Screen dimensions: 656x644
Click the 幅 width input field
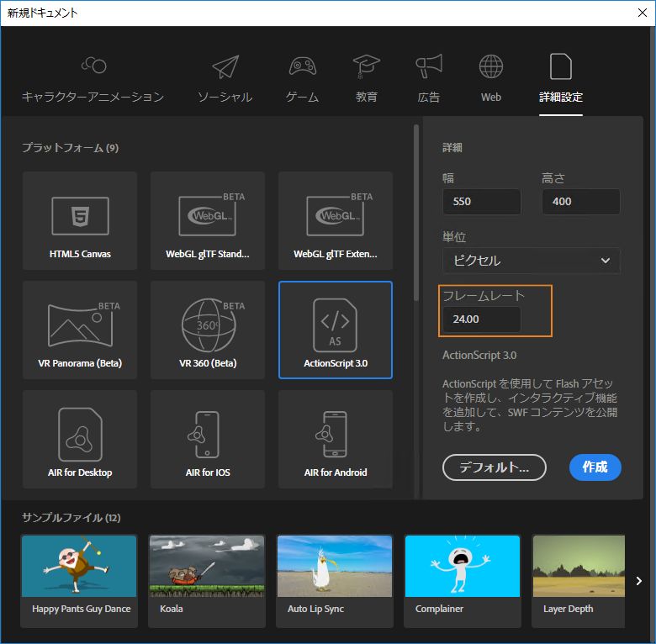pos(482,202)
